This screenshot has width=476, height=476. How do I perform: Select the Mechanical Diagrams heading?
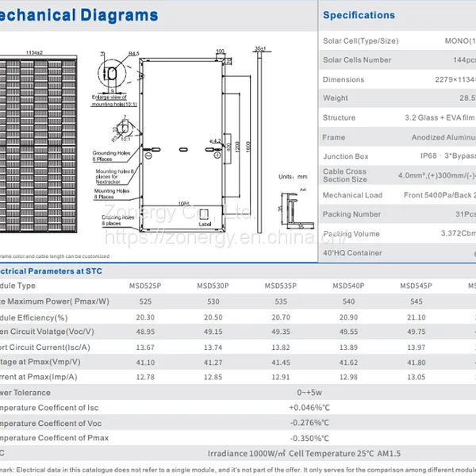tap(79, 15)
